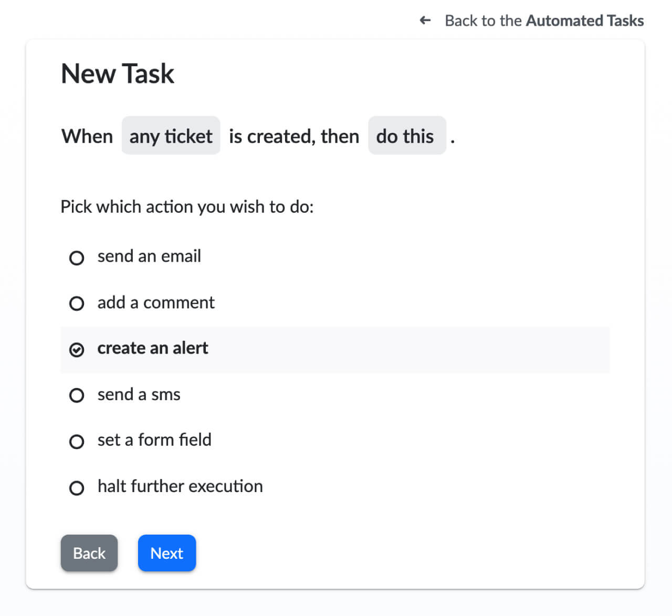672x616 pixels.
Task: Select the 'send a sms' radio button
Action: click(77, 395)
